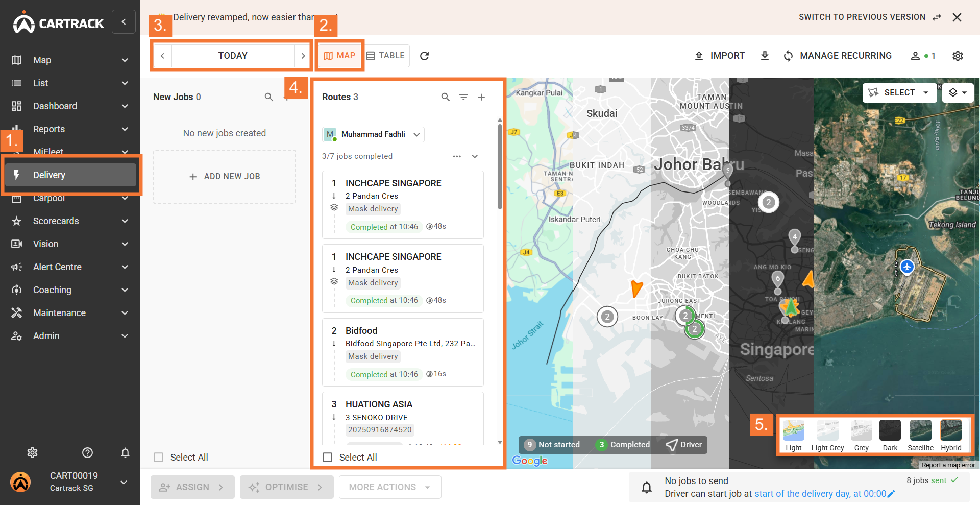Viewport: 980px width, 505px height.
Task: Toggle the Driver filter on the map legend
Action: tap(684, 445)
